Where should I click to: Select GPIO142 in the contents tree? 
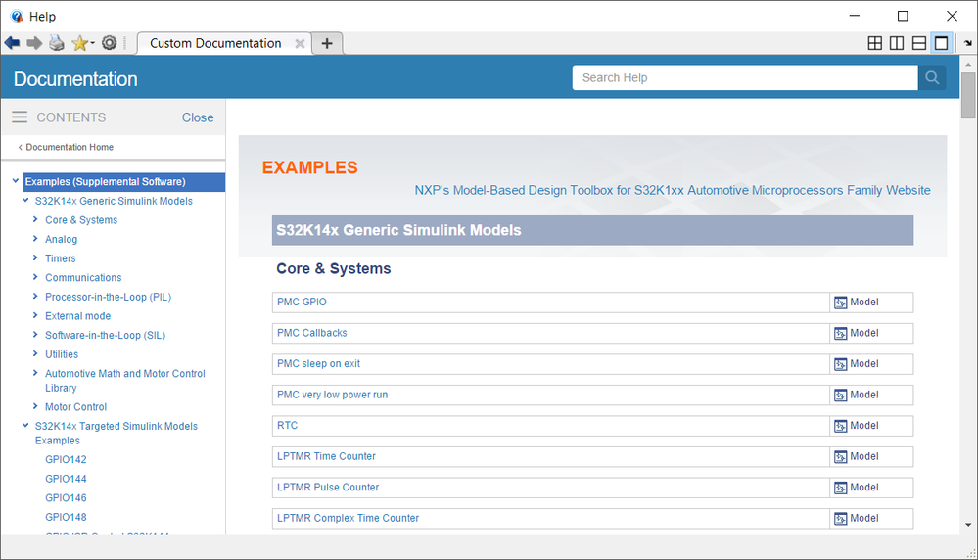[x=66, y=459]
